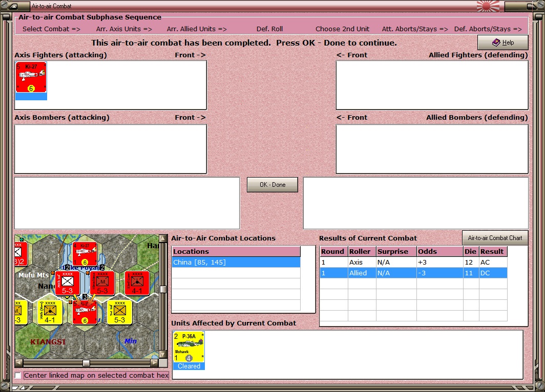
Task: Click the Mufu Mts label on map
Action: 34,275
